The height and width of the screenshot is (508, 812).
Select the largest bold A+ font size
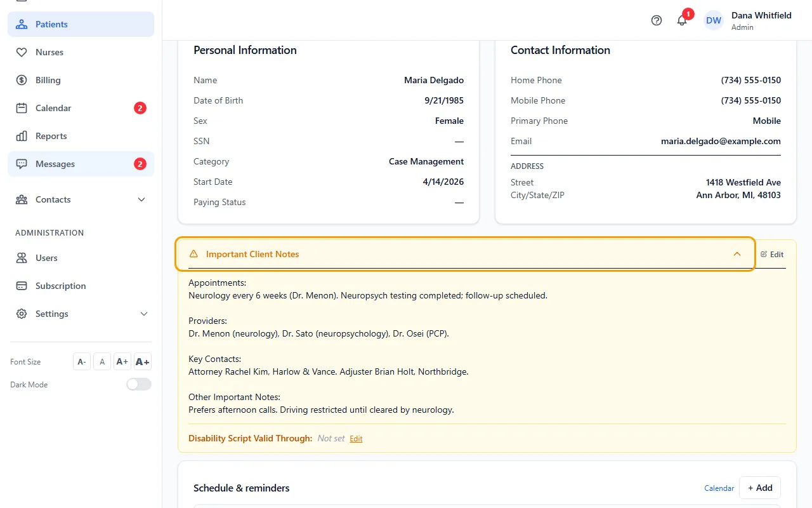143,361
